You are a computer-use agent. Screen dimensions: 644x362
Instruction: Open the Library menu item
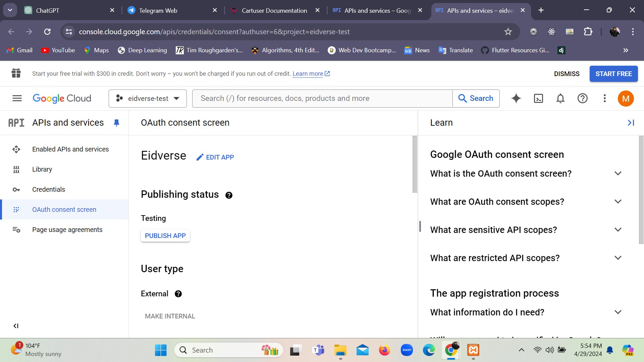64,169
